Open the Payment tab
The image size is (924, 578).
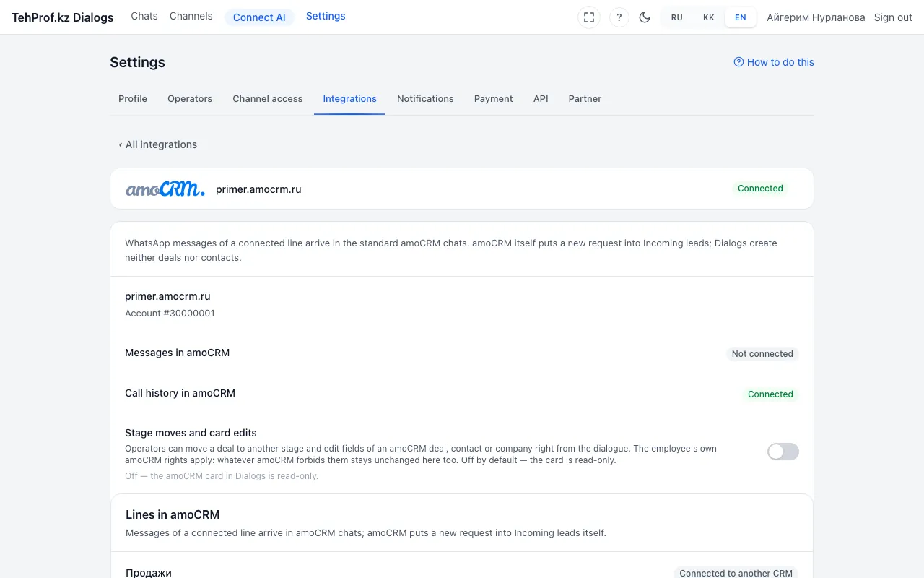pyautogui.click(x=494, y=99)
